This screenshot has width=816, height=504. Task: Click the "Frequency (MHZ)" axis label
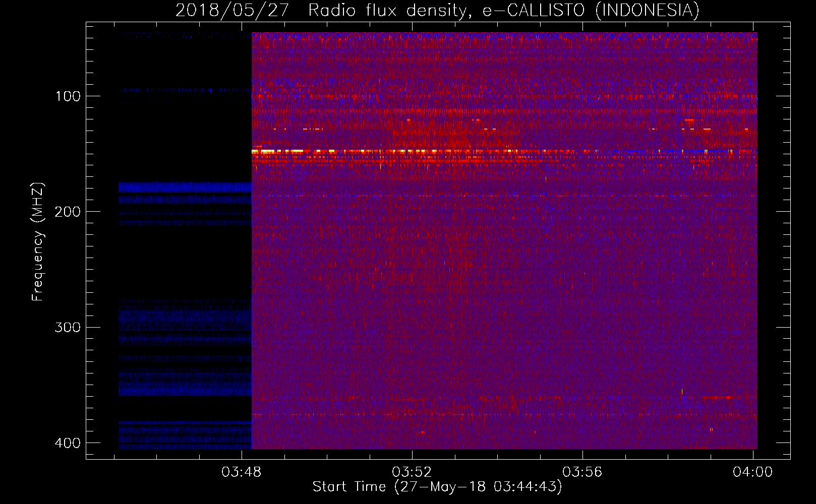[x=38, y=242]
